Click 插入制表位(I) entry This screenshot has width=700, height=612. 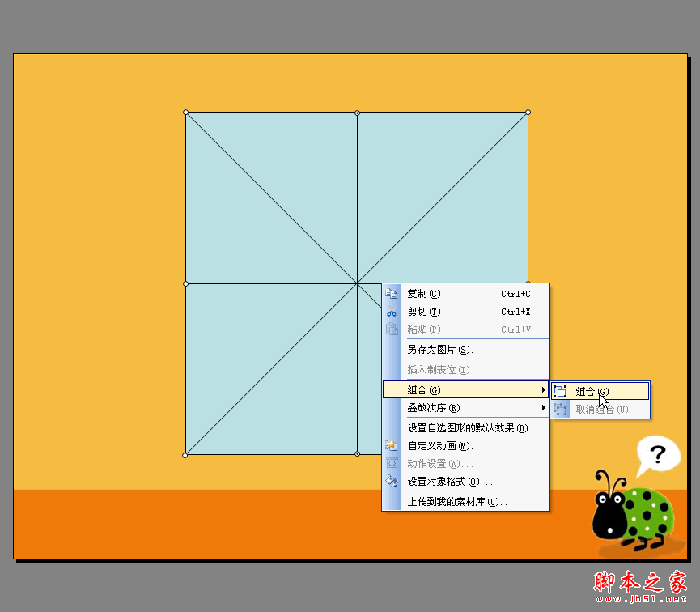(466, 369)
